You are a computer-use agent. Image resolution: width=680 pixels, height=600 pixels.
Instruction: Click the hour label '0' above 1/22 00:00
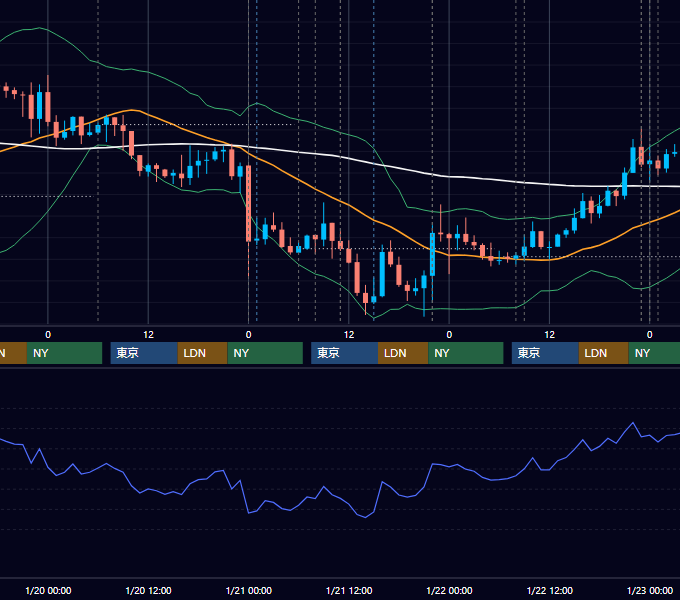coord(449,335)
